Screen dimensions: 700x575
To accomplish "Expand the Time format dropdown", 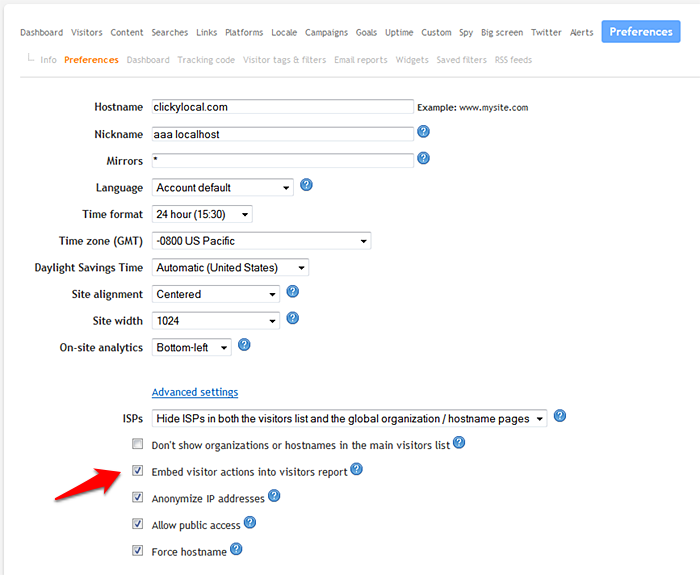I will pyautogui.click(x=202, y=214).
